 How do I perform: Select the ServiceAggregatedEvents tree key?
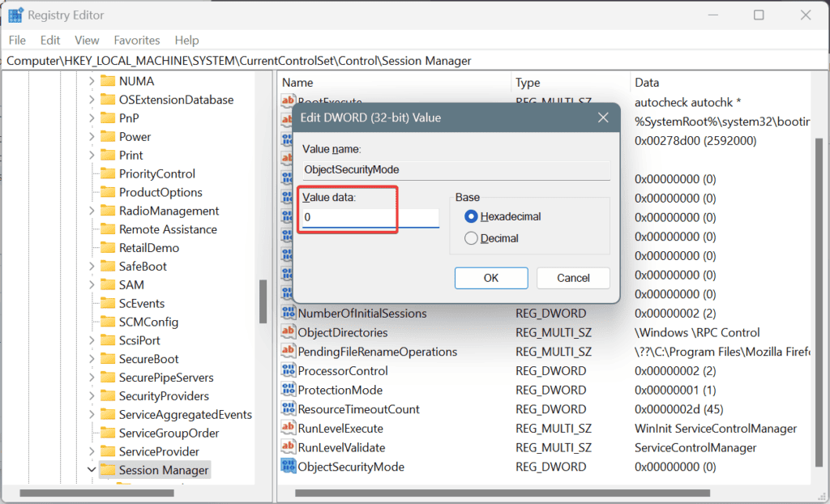186,415
